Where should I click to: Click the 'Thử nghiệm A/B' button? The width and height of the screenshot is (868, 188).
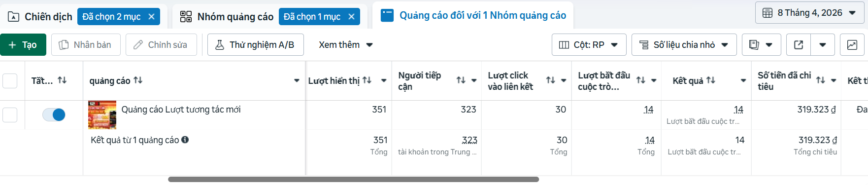(x=255, y=45)
